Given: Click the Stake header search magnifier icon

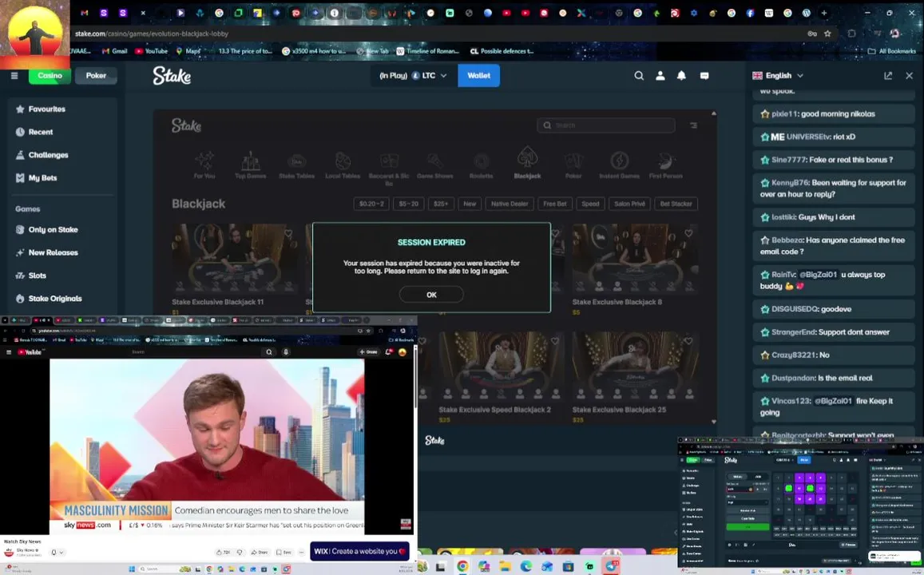Looking at the screenshot, I should [x=639, y=75].
